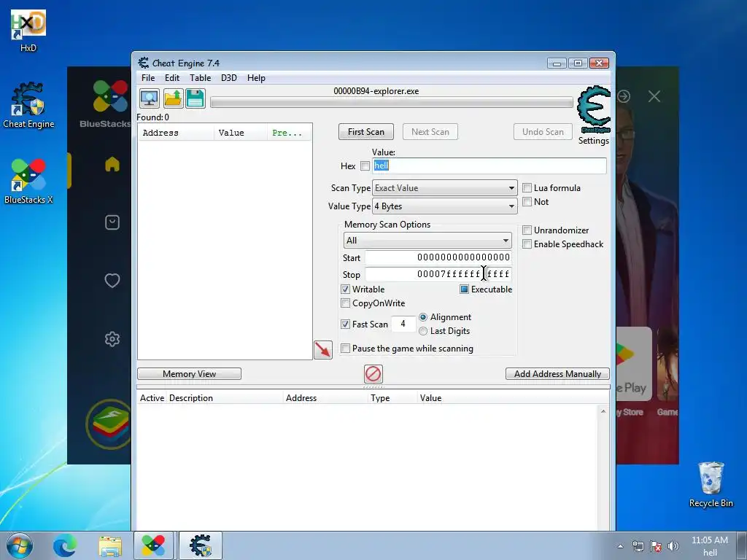Select the Alignment radio button
The width and height of the screenshot is (747, 560).
422,316
